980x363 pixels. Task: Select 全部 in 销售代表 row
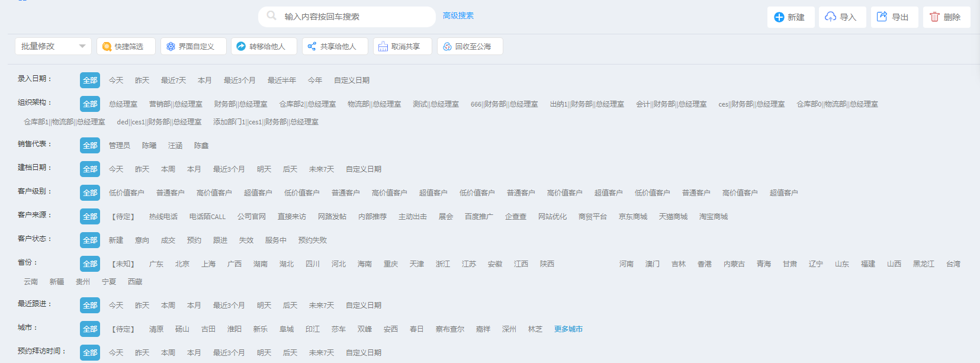click(90, 146)
